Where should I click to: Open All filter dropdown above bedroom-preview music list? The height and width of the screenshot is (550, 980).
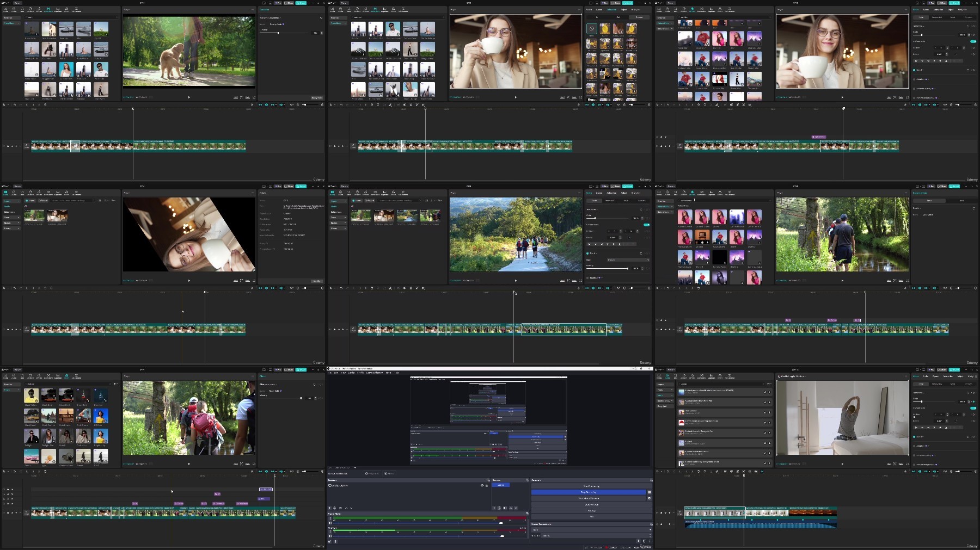[x=769, y=384]
